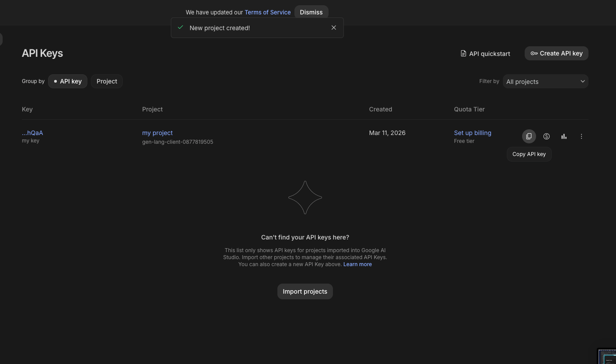616x364 pixels.
Task: Copy the API key for my key
Action: 529,136
